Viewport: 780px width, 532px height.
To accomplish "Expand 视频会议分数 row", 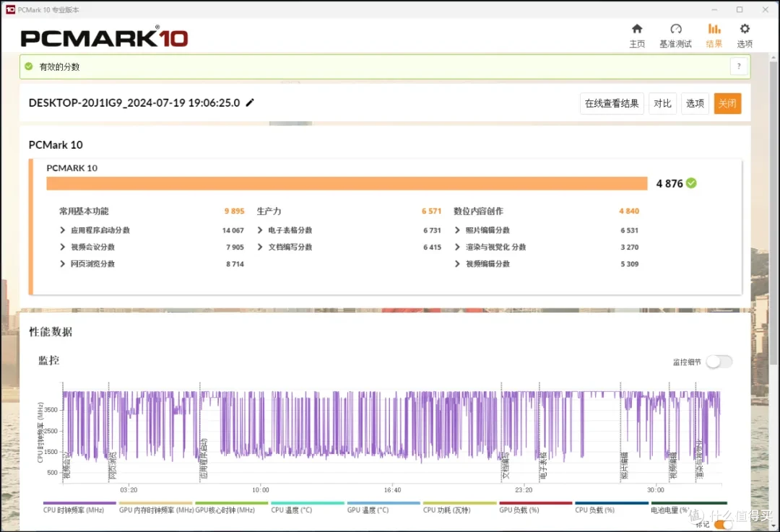I will [x=62, y=247].
